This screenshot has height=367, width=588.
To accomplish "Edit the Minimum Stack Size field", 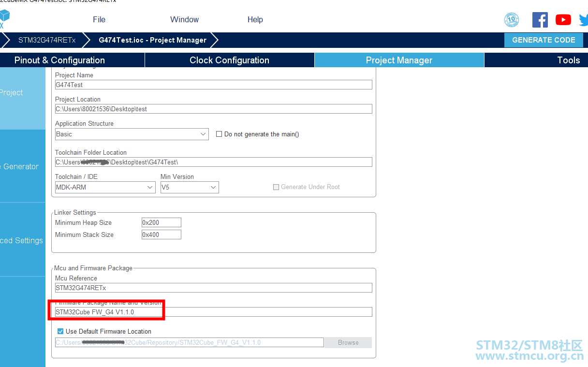I will coord(162,235).
